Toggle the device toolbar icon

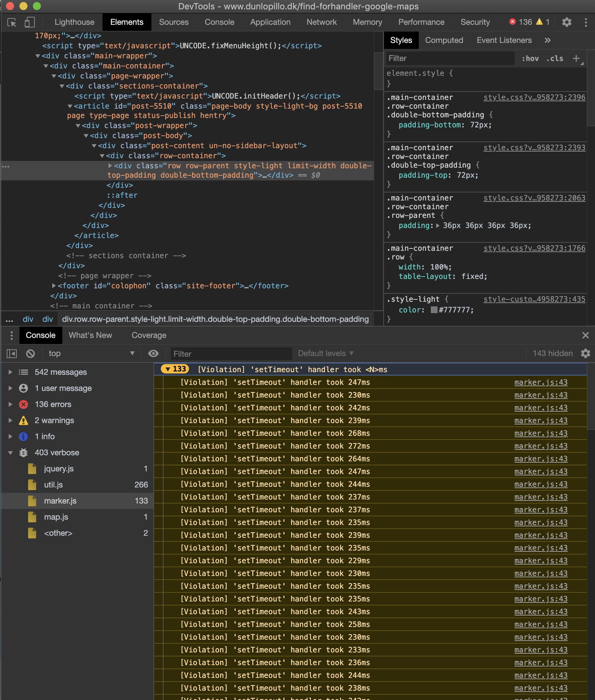(30, 22)
